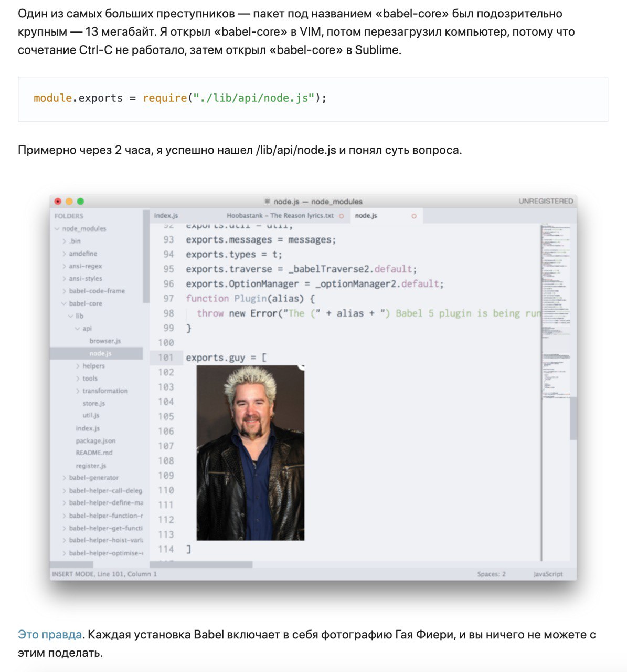This screenshot has height=672, width=627.
Task: Click the "exports.guy = [" code line
Action: point(226,358)
